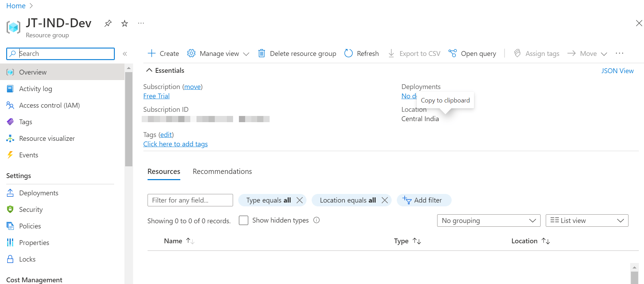
Task: Collapse the left navigation menu
Action: click(x=125, y=54)
